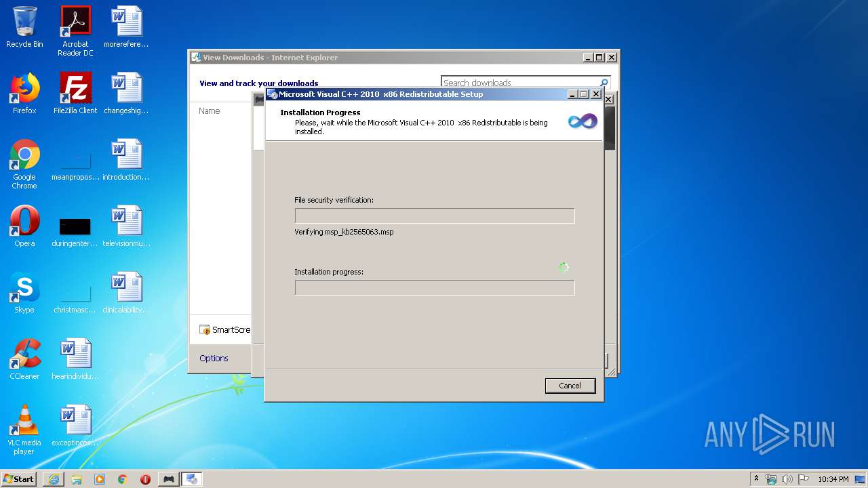Screen dimensions: 868x488
Task: Open Opera from the taskbar
Action: pos(145,479)
